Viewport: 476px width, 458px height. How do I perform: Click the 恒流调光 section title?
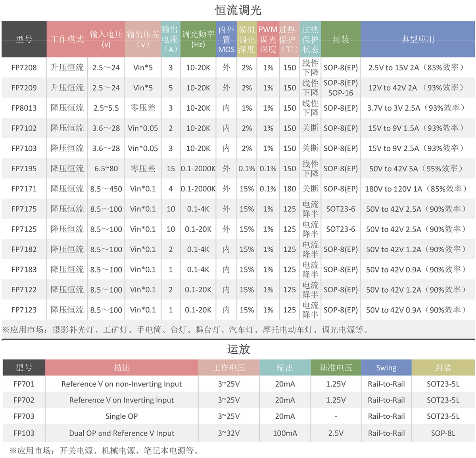point(238,10)
